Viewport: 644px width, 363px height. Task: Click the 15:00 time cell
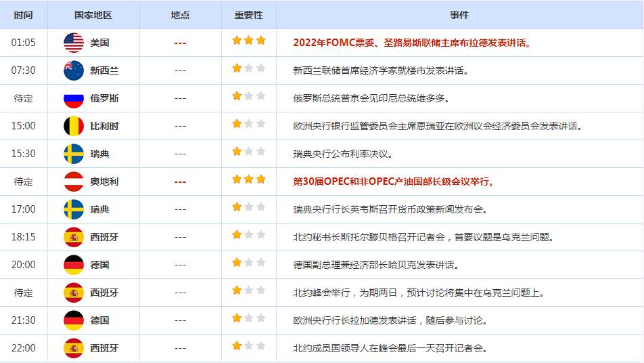click(24, 126)
